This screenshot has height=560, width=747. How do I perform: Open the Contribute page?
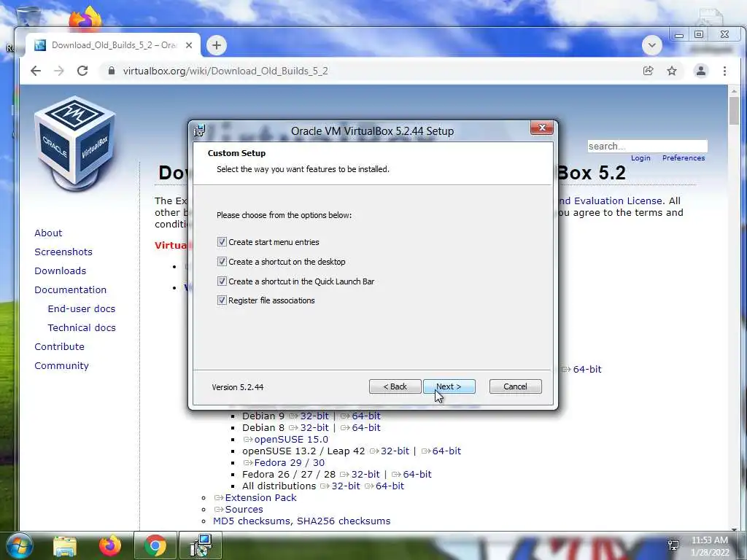pos(59,346)
